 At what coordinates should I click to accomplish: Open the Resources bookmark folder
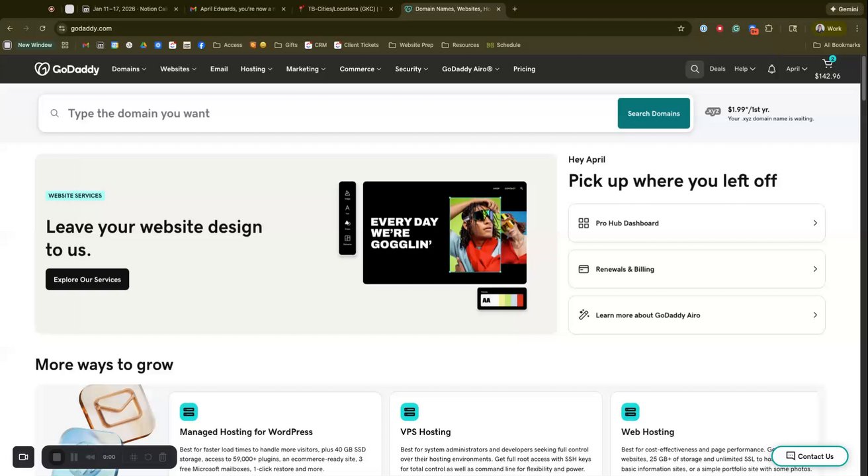tap(460, 45)
